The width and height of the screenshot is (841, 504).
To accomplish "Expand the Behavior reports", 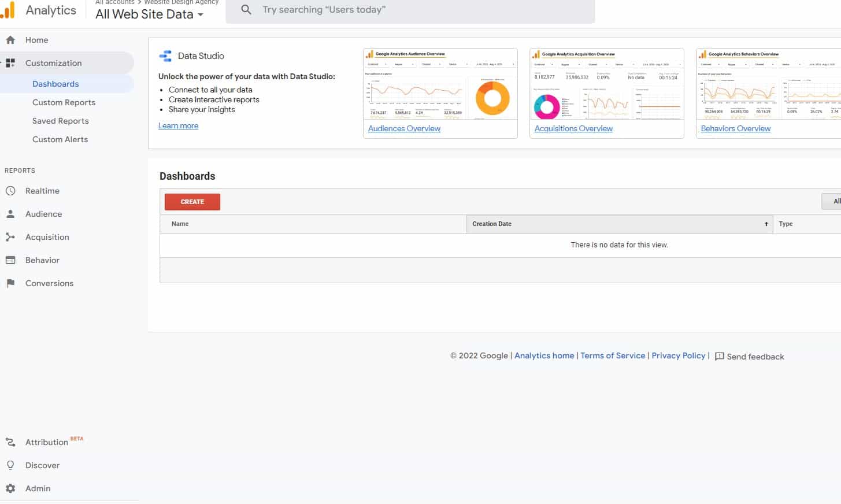I will coord(42,260).
